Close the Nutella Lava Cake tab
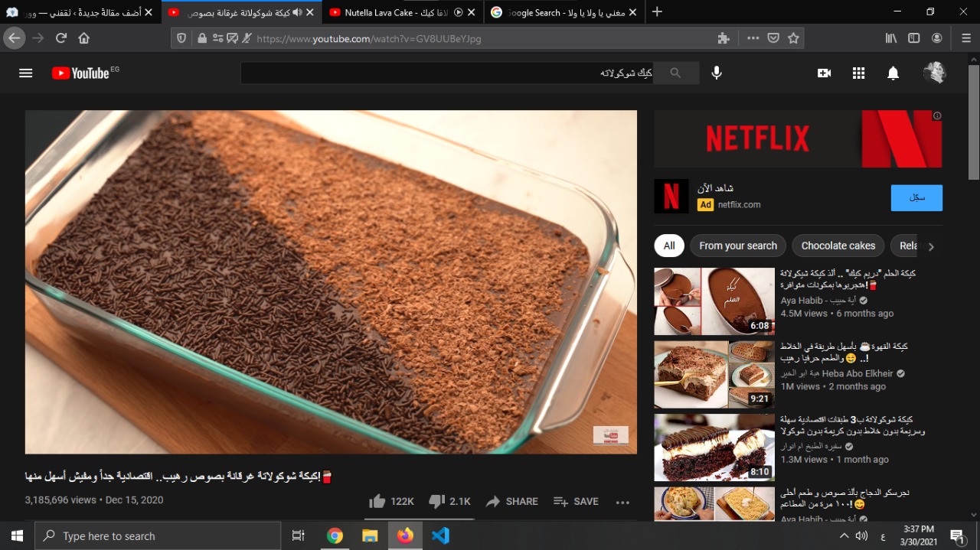The width and height of the screenshot is (980, 550). coord(472,12)
